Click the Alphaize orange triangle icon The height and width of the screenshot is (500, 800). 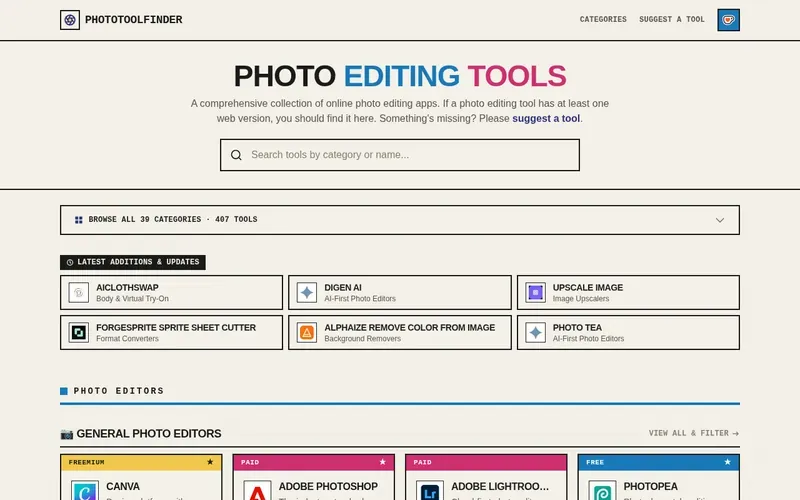click(307, 333)
